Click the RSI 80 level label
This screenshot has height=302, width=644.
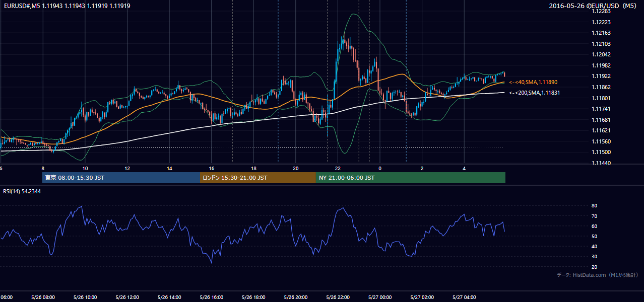point(594,206)
